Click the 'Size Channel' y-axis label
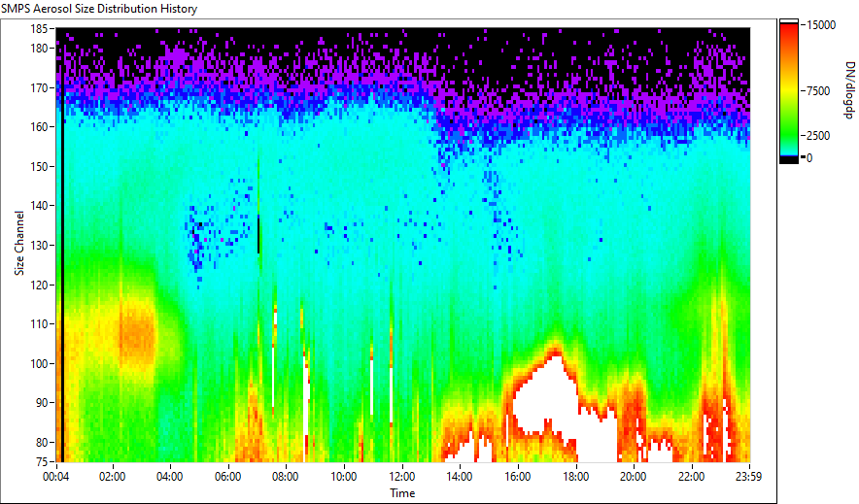Screen dimensions: 859x504 tap(19, 243)
